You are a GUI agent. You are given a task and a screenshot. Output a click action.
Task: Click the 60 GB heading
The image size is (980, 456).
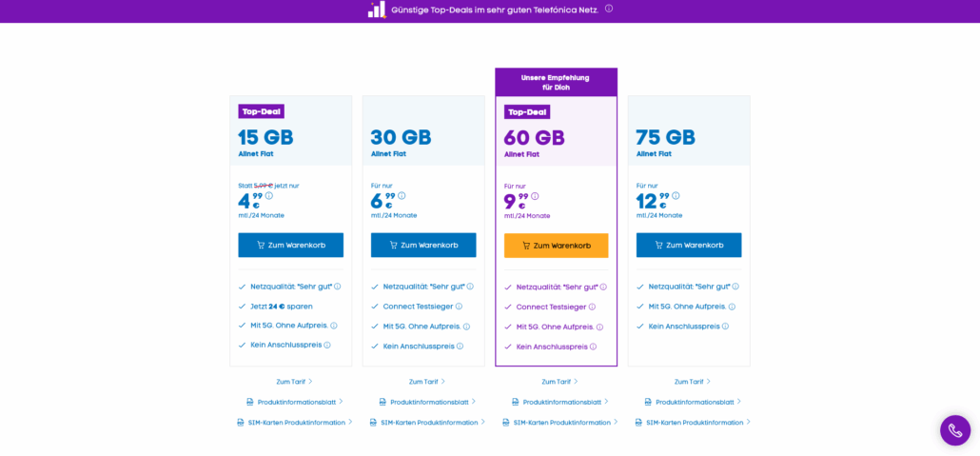point(535,138)
